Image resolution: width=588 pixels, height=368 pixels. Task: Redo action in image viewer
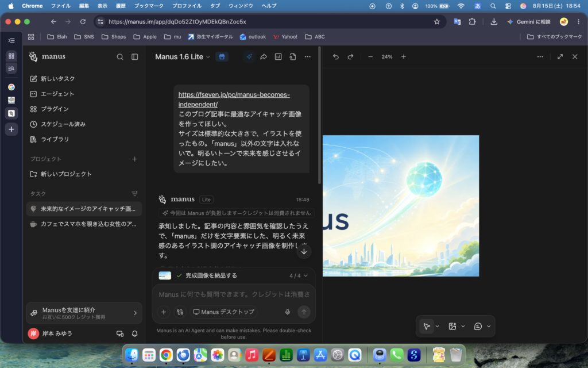point(350,57)
